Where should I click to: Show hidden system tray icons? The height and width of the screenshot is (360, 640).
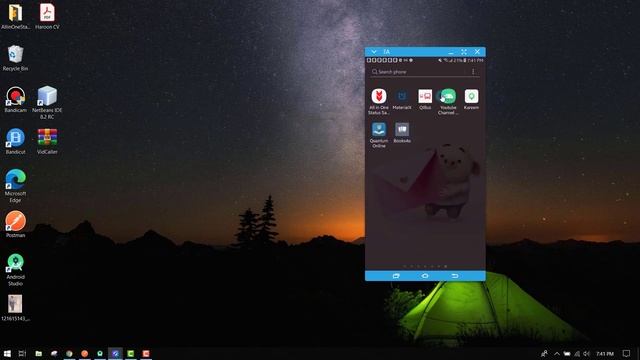(x=556, y=354)
